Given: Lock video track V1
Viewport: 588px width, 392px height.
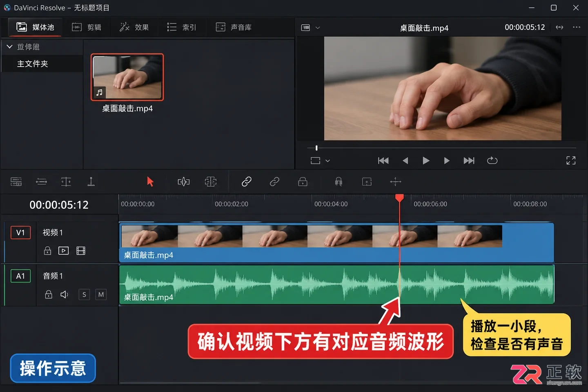Looking at the screenshot, I should (x=48, y=251).
